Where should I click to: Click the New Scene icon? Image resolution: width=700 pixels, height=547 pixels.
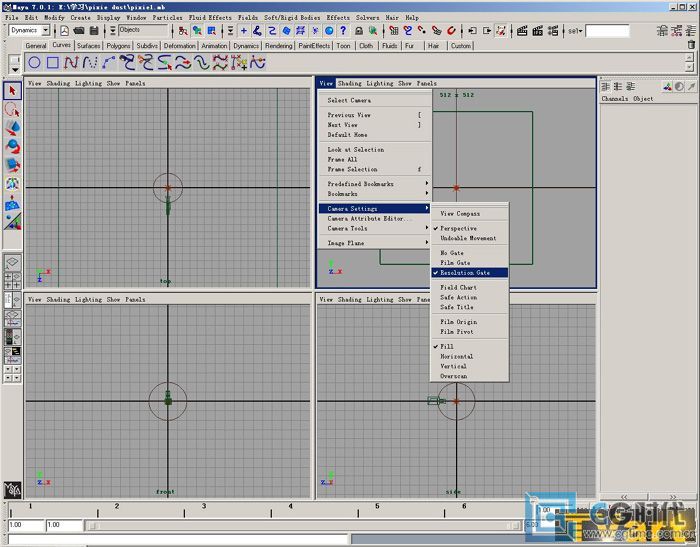(x=64, y=31)
